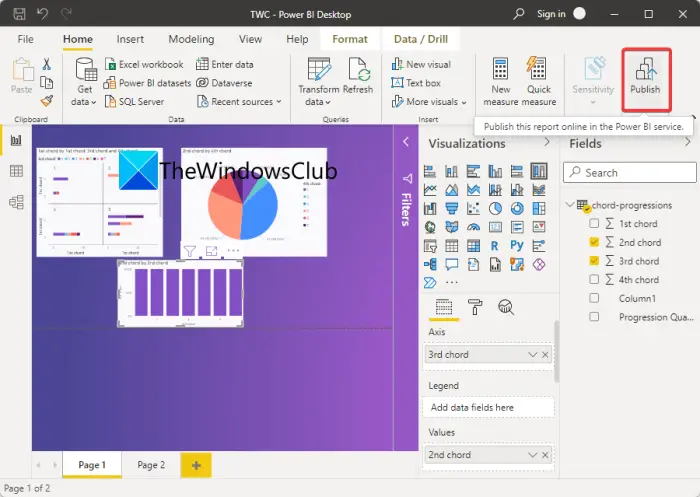
Task: Select the area chart visualization icon
Action: [451, 190]
